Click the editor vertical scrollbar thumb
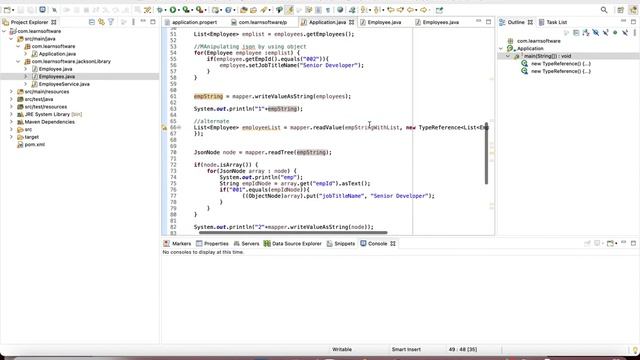 coord(486,153)
